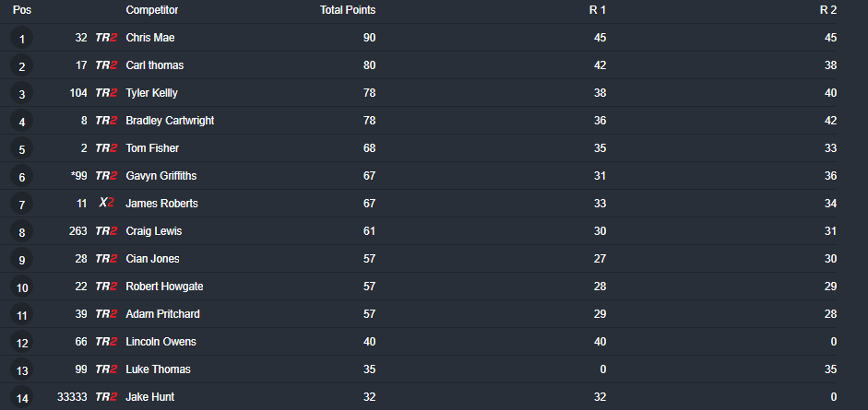This screenshot has height=410, width=868.
Task: Open competitor Carl thomas
Action: [154, 65]
